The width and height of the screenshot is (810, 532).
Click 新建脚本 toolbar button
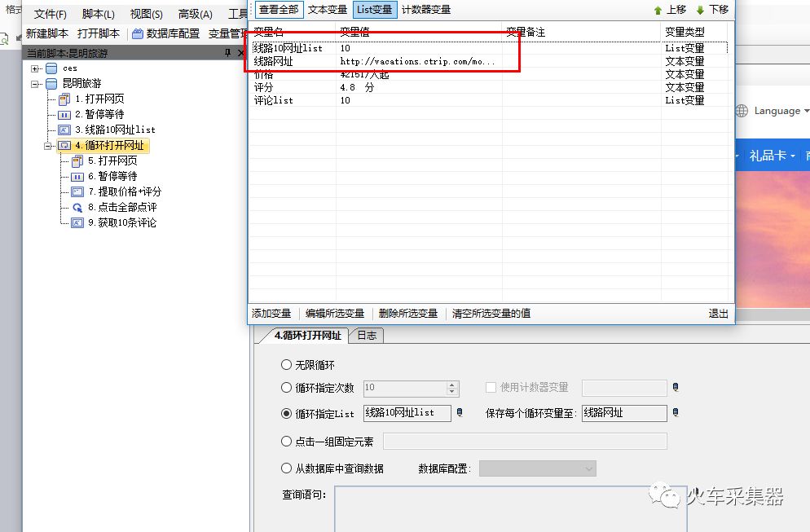47,33
